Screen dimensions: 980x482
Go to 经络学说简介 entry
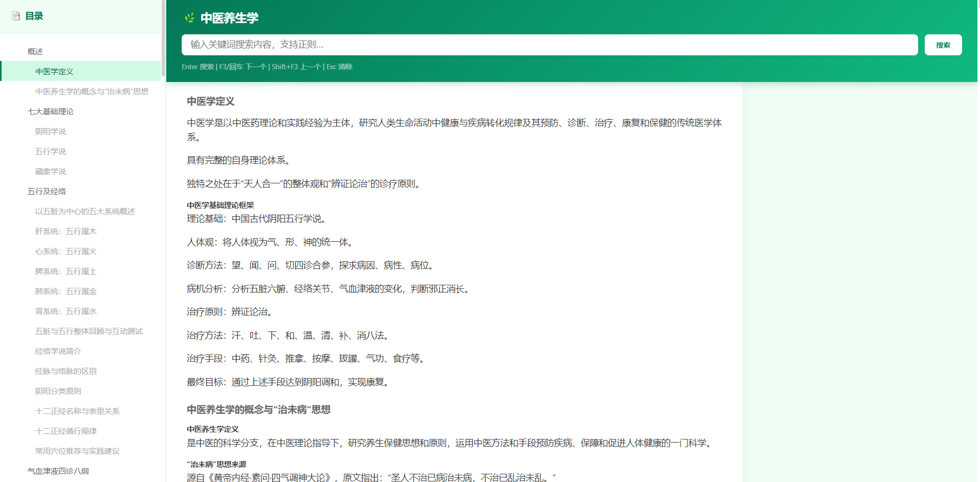coord(58,351)
